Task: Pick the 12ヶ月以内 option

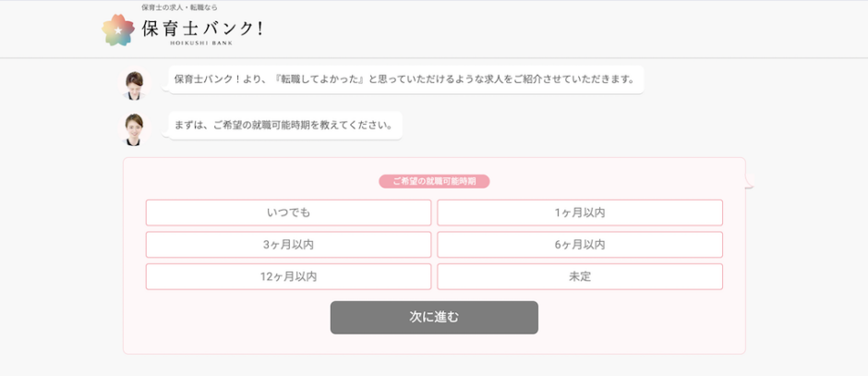Action: pos(288,276)
